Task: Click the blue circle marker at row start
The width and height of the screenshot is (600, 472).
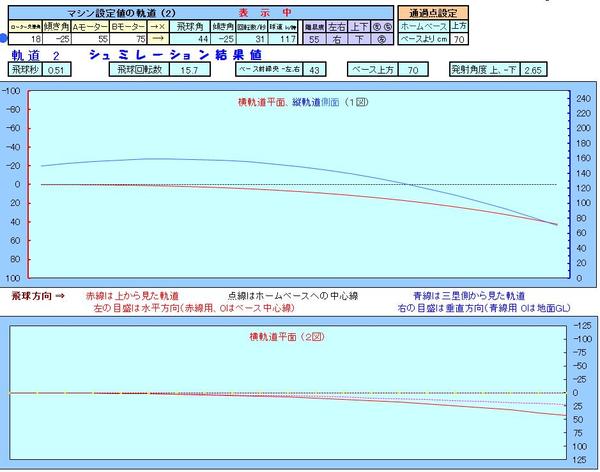Action: [x=4, y=39]
